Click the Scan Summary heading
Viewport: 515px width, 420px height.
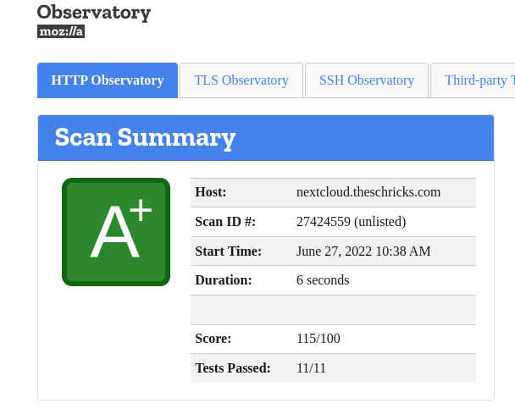pos(145,137)
